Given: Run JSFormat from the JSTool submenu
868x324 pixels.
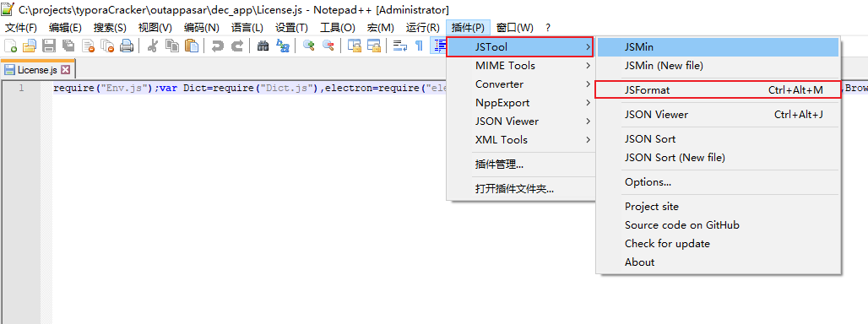Looking at the screenshot, I should point(718,90).
